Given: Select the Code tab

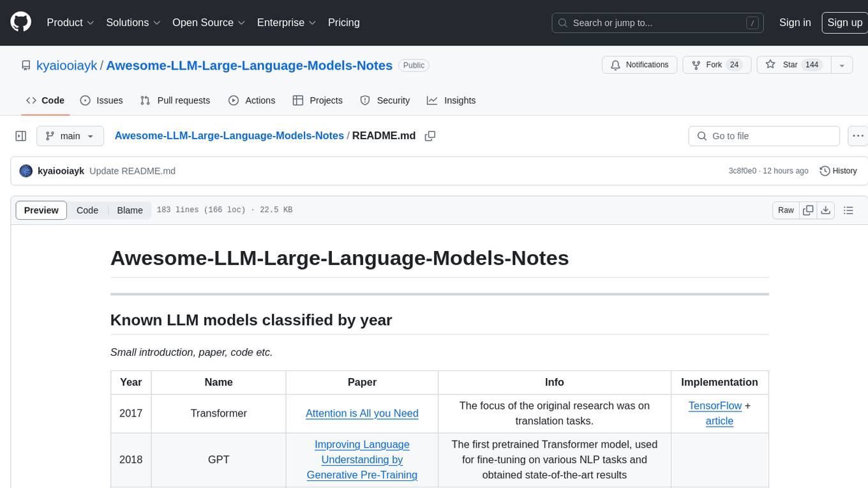Looking at the screenshot, I should (45, 100).
